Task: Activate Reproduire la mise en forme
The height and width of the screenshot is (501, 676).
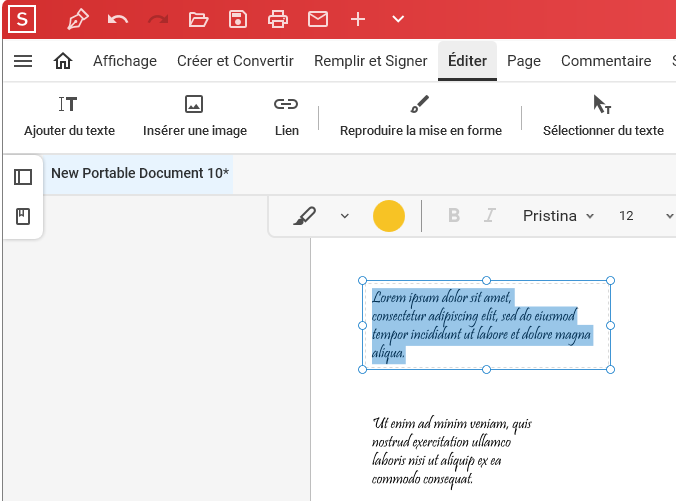Action: [421, 116]
